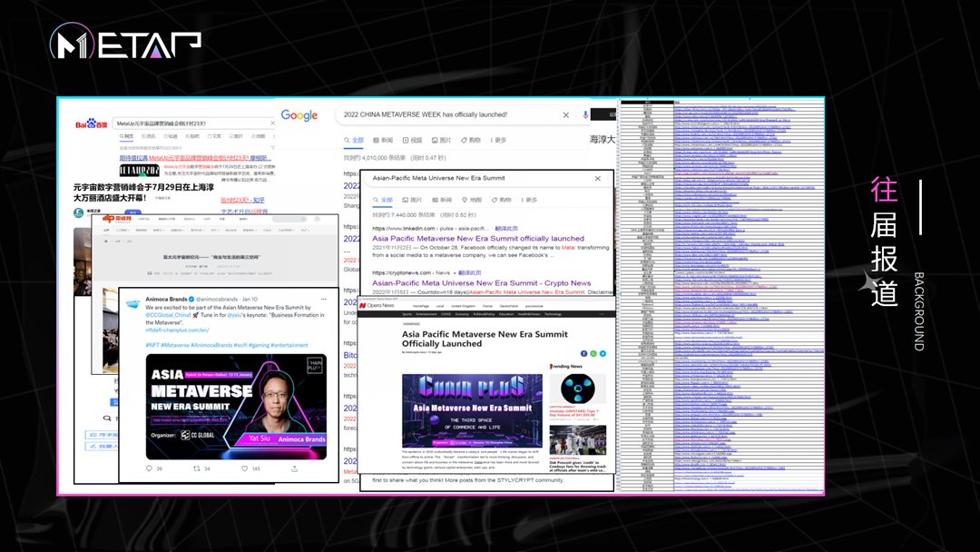Share Opera News article on Twitter

pos(603,354)
